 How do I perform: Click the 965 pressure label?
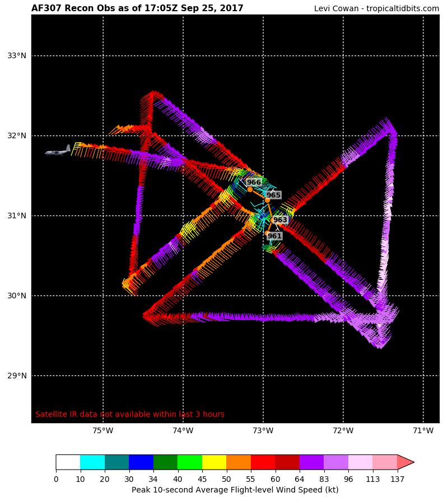[x=273, y=195]
